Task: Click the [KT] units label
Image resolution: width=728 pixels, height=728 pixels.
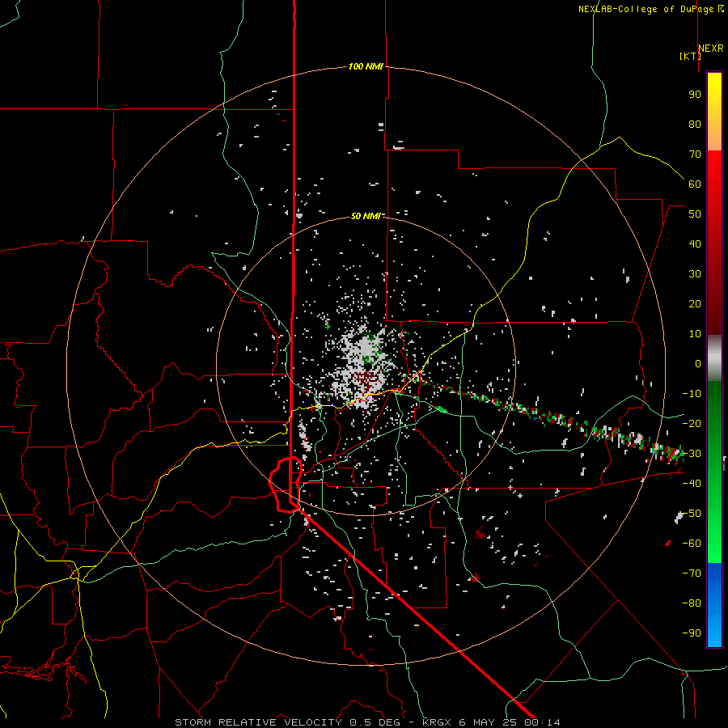Action: point(690,56)
